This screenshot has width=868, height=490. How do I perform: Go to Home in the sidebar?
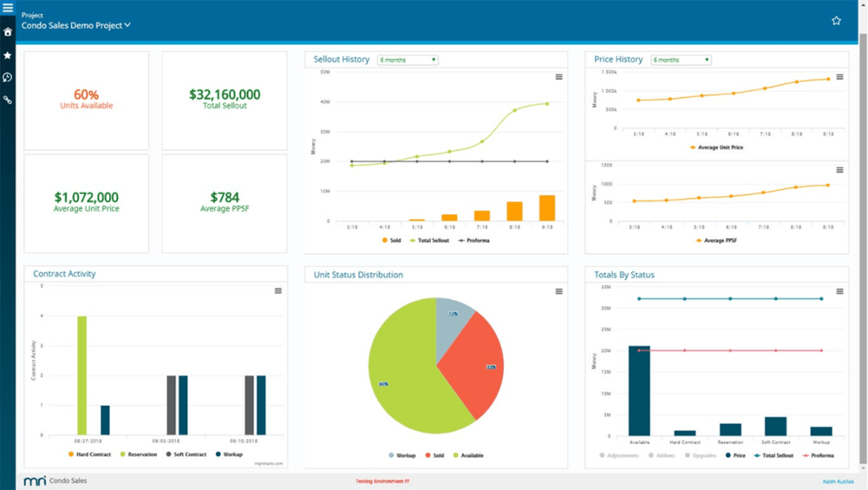8,32
